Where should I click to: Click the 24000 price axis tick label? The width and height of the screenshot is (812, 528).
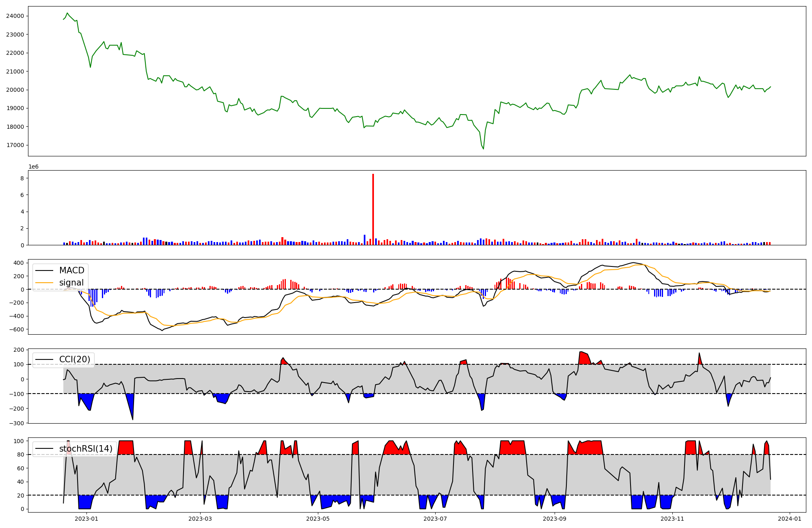click(15, 16)
